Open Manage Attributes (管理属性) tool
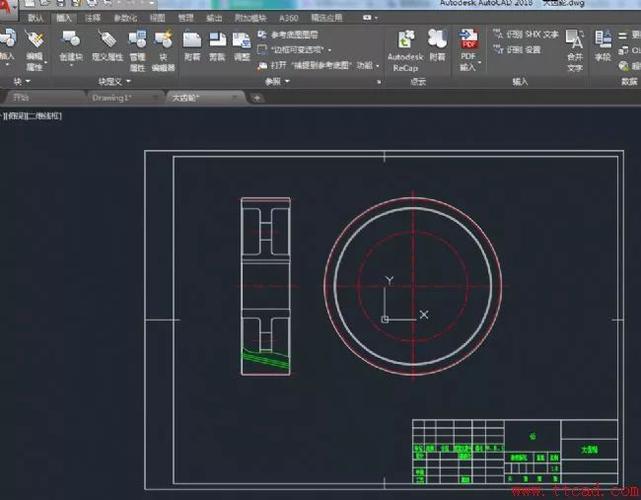 pos(137,39)
